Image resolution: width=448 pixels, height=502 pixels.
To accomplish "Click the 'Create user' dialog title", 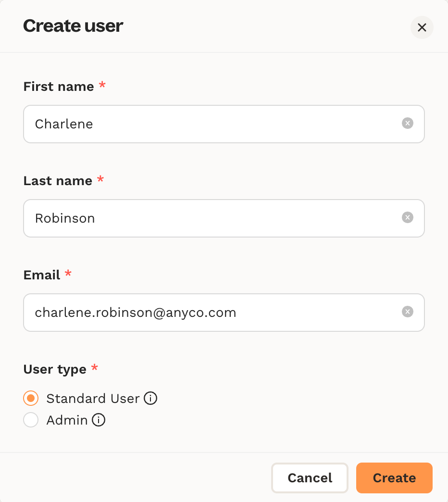I will 73,26.
